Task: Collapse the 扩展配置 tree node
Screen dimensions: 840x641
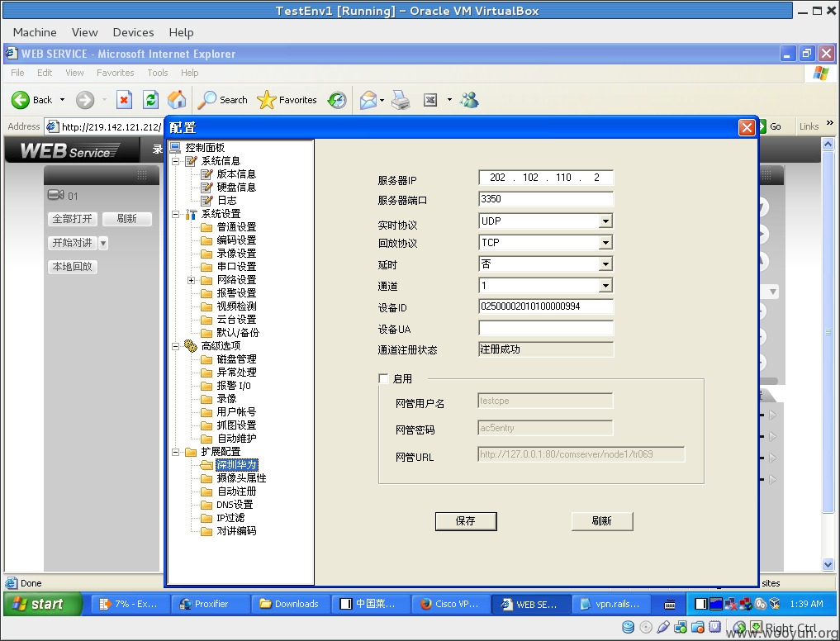Action: click(x=175, y=452)
